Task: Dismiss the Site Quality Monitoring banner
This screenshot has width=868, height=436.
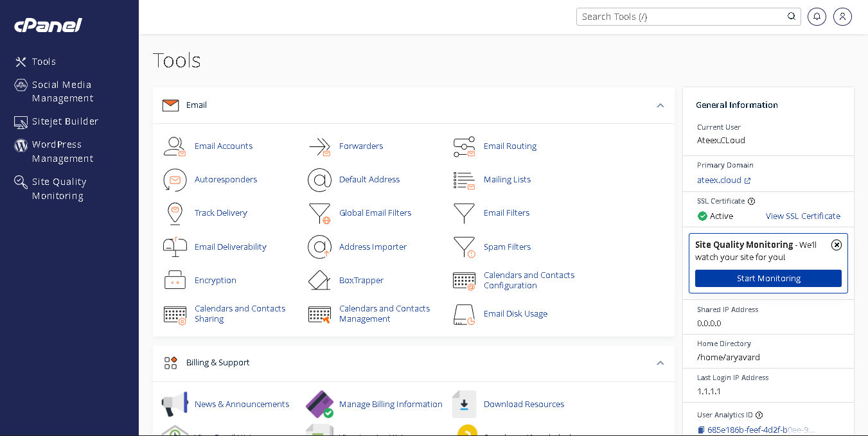Action: [x=836, y=245]
